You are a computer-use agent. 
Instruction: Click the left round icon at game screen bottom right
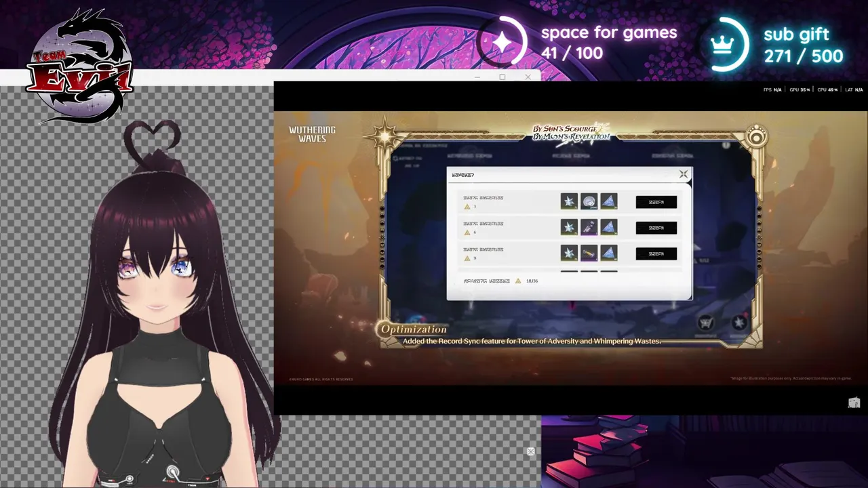click(707, 323)
